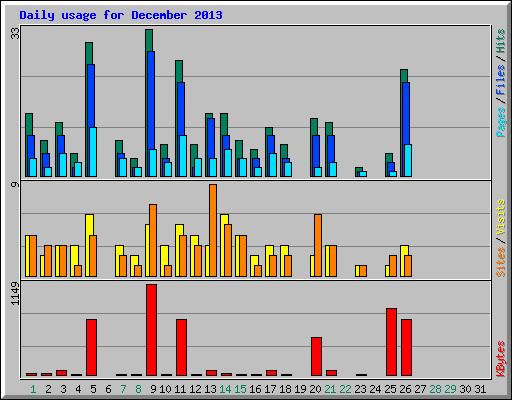Screen dimensions: 512x400
Task: Click day label '24' on the x-axis
Action: [375, 389]
